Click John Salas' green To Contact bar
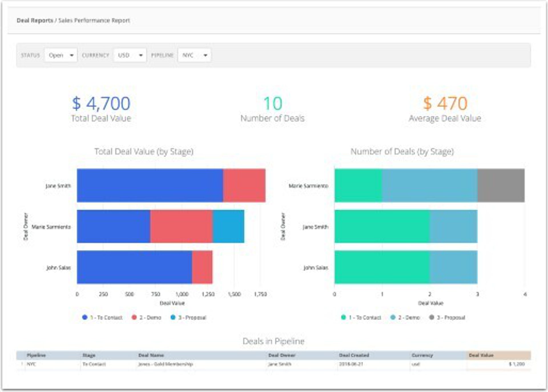 click(382, 267)
